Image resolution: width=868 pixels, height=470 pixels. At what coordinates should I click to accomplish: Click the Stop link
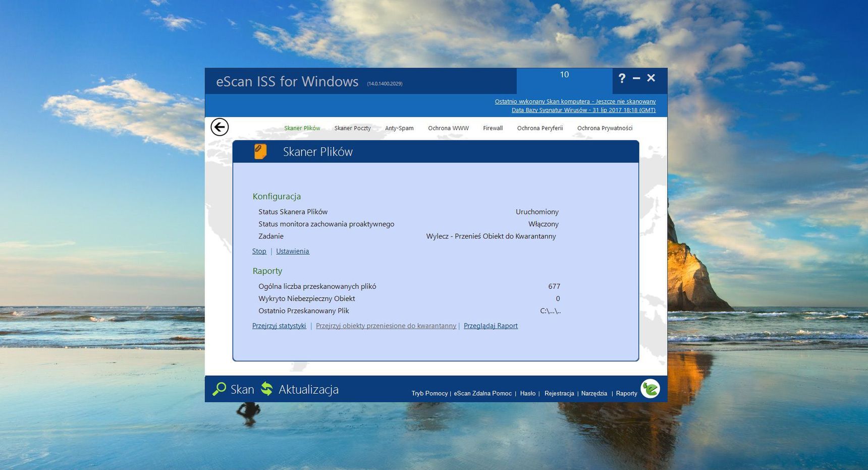click(x=259, y=251)
